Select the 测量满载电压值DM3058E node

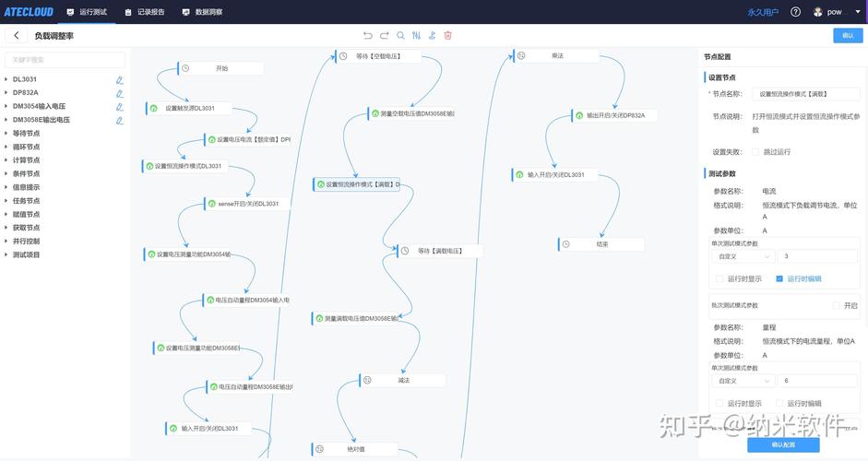355,318
